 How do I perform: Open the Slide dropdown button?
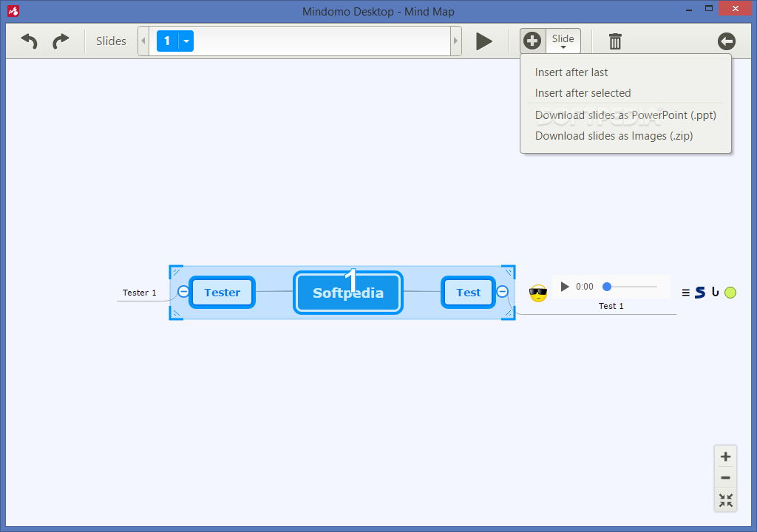[x=563, y=41]
